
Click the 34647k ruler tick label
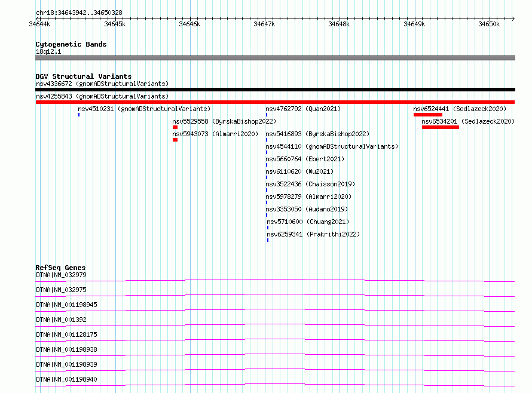click(264, 24)
